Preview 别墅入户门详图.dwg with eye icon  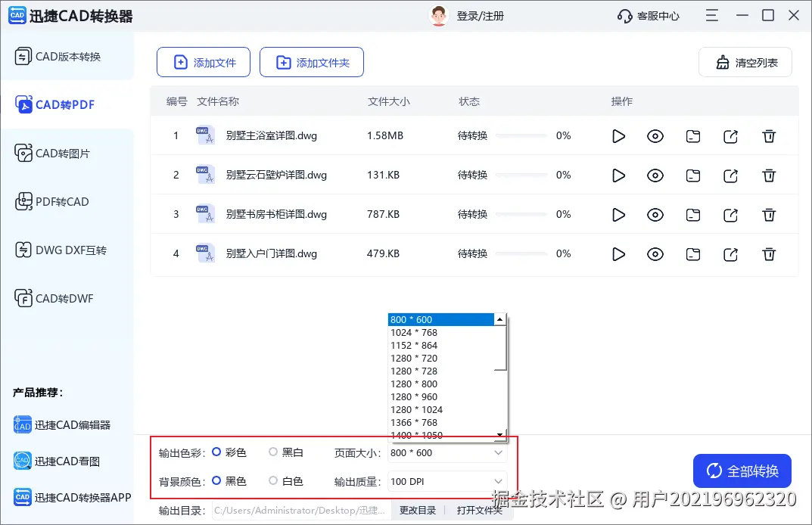click(x=655, y=254)
